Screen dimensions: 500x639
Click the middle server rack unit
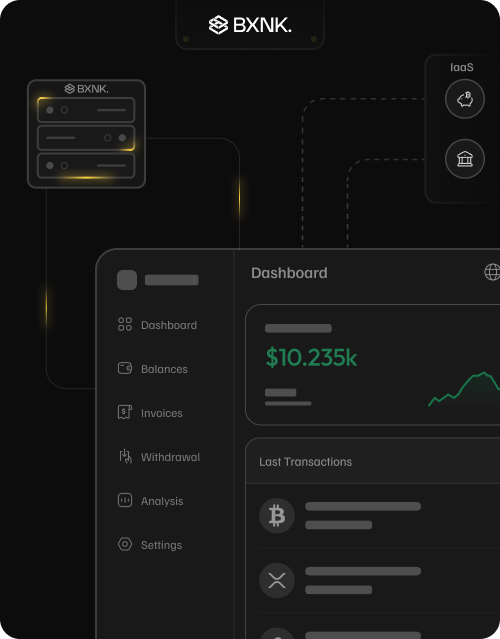(x=86, y=138)
